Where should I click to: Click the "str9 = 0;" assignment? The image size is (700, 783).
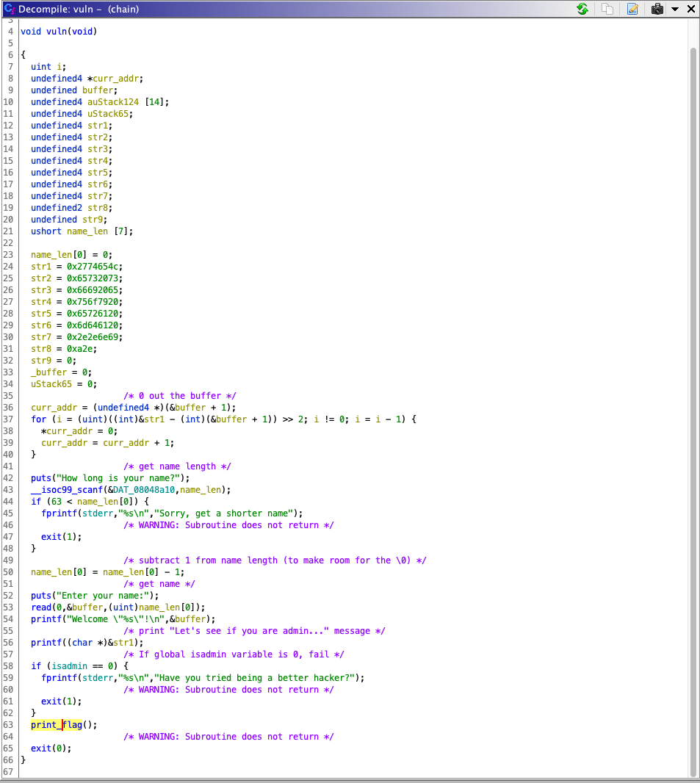pos(54,361)
